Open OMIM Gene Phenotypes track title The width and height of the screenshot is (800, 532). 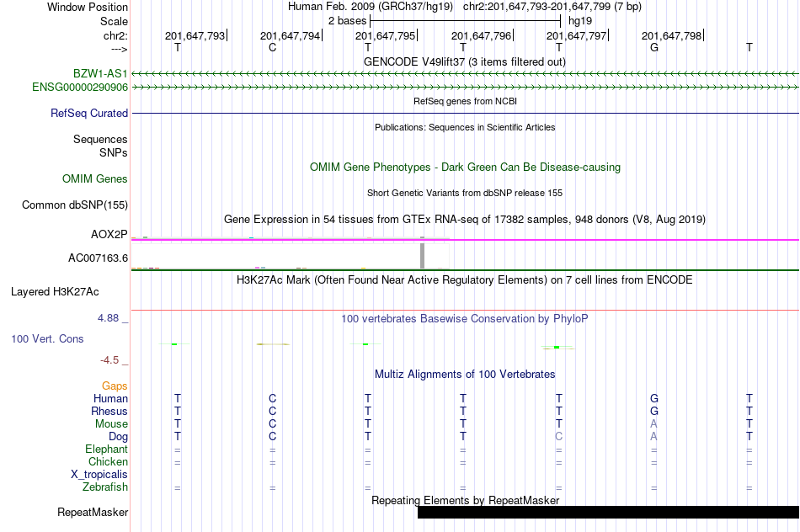click(465, 167)
